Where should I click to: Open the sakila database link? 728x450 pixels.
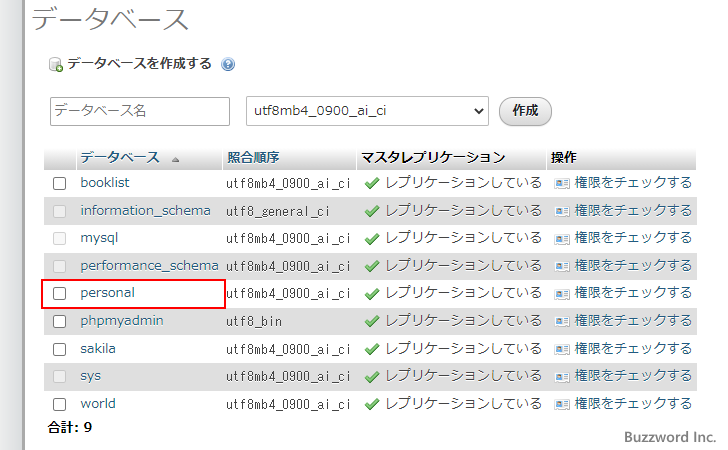coord(98,349)
